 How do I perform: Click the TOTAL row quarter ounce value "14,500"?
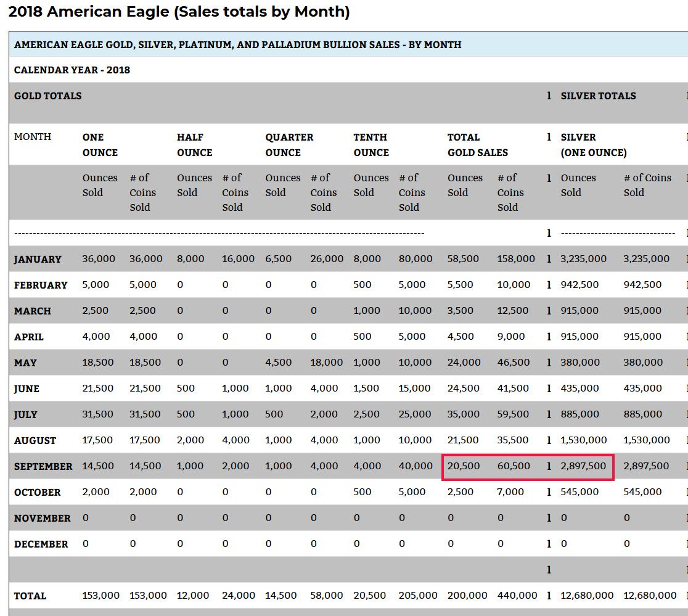pyautogui.click(x=281, y=596)
